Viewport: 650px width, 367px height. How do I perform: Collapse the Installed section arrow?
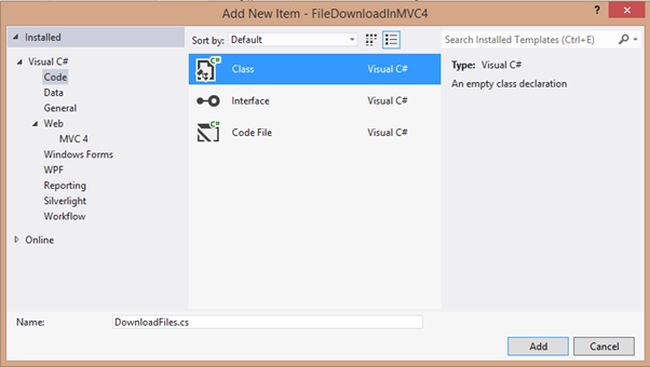coord(16,37)
